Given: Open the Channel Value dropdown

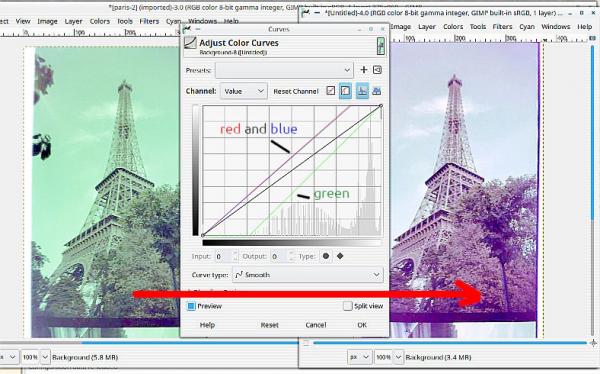Looking at the screenshot, I should (244, 91).
